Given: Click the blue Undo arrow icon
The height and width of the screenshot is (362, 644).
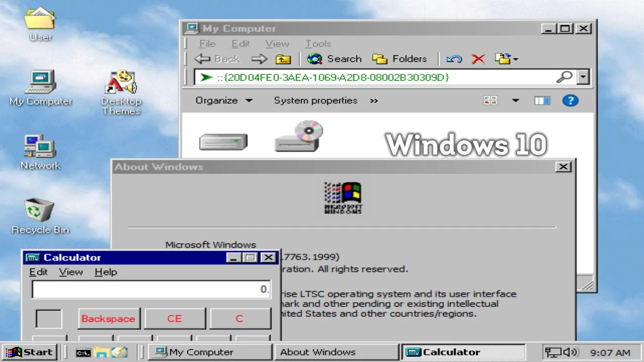Looking at the screenshot, I should pyautogui.click(x=454, y=59).
